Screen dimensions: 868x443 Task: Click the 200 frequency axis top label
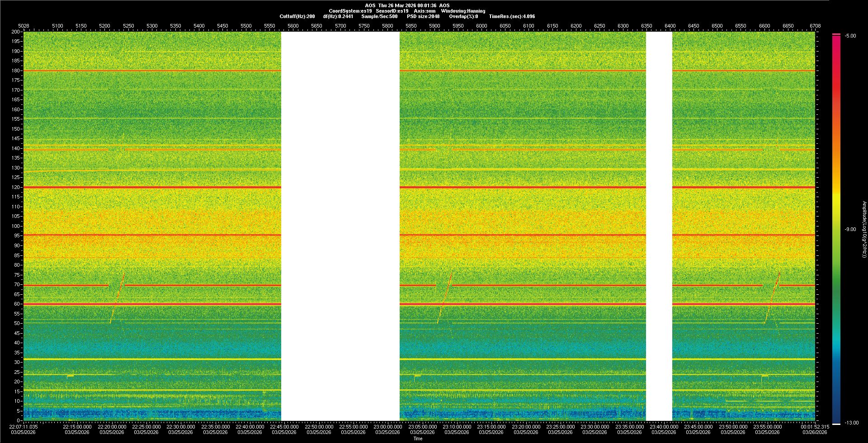16,32
